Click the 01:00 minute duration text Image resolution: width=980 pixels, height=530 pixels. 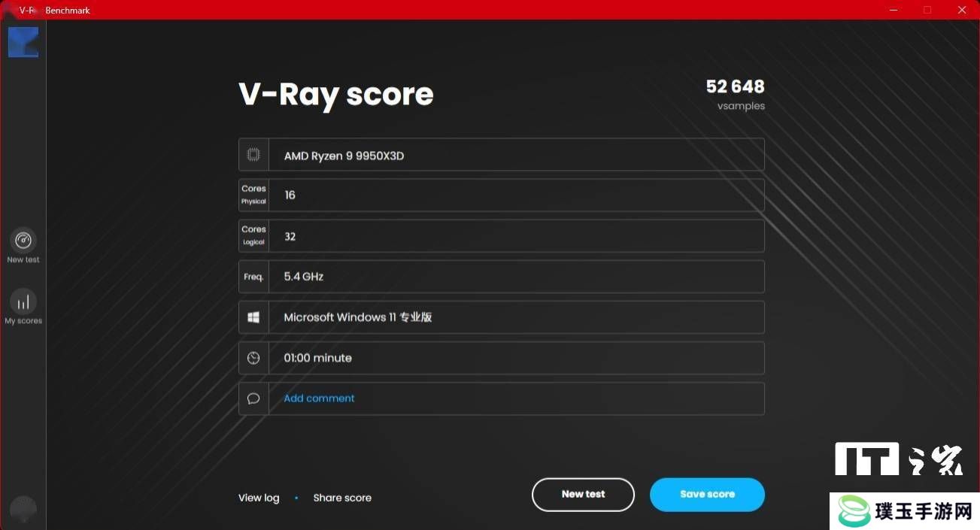tap(317, 358)
